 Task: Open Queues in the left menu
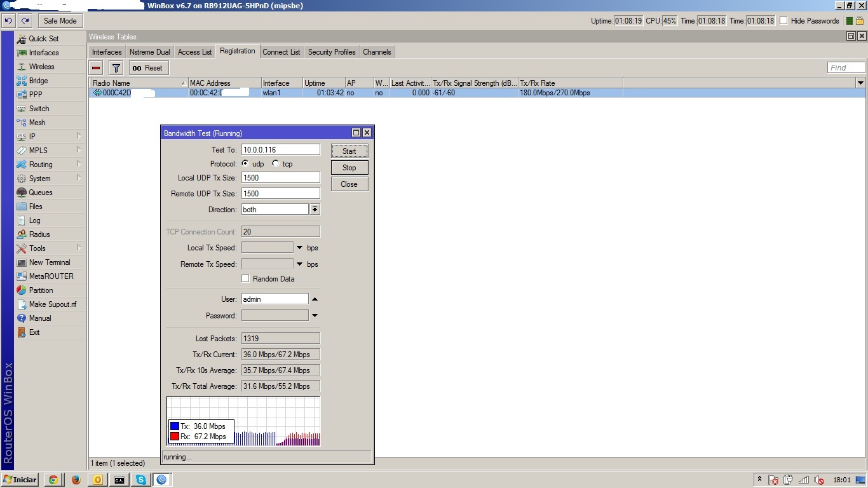pyautogui.click(x=41, y=193)
